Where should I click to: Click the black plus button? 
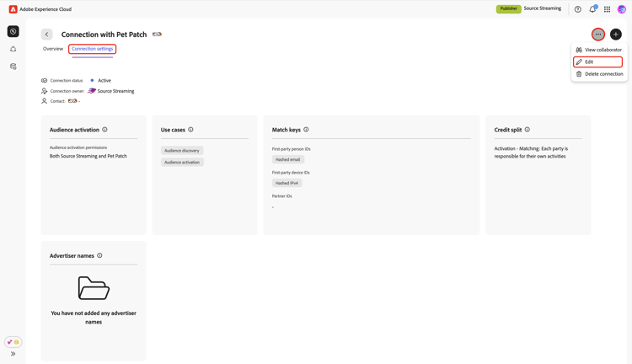coord(615,35)
